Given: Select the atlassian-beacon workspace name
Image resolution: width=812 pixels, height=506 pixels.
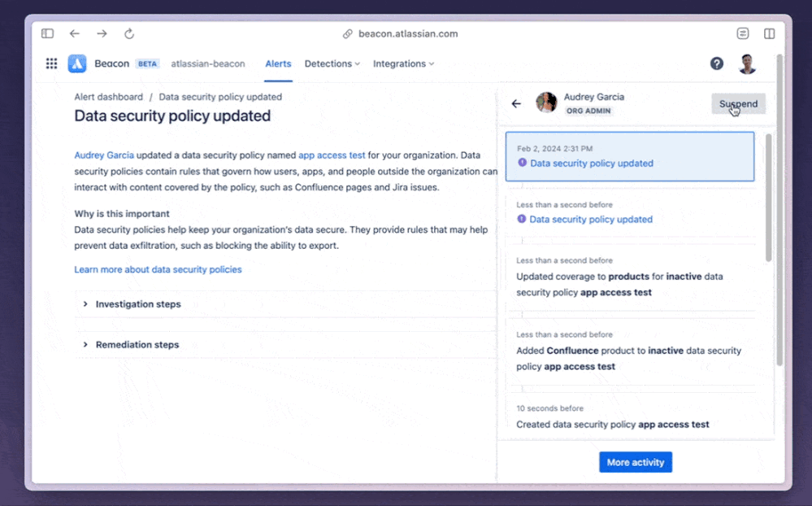Looking at the screenshot, I should click(x=208, y=63).
